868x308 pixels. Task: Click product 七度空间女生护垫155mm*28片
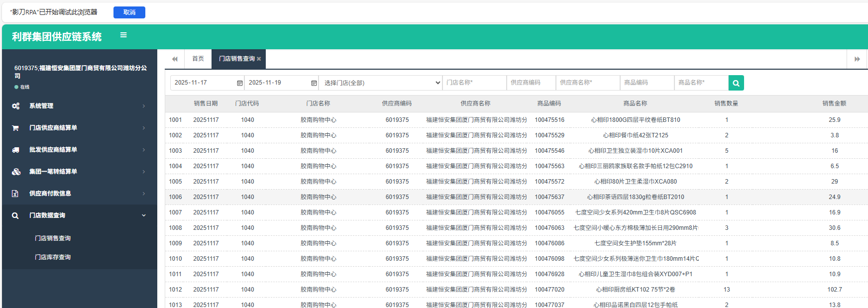point(636,243)
